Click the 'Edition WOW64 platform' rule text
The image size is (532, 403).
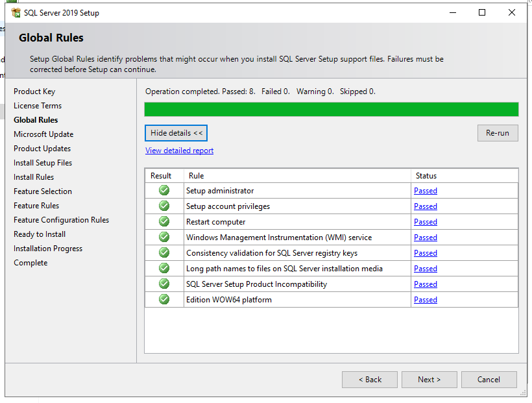(x=229, y=300)
